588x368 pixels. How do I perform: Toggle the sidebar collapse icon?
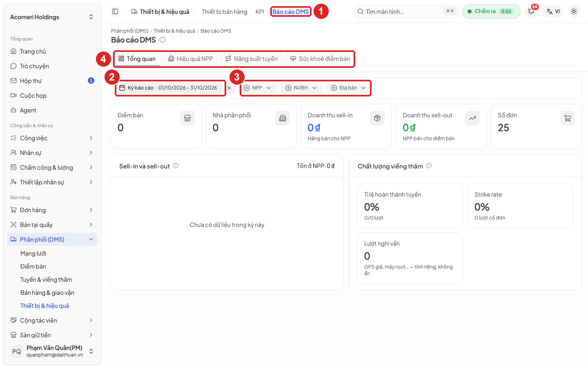[x=115, y=11]
